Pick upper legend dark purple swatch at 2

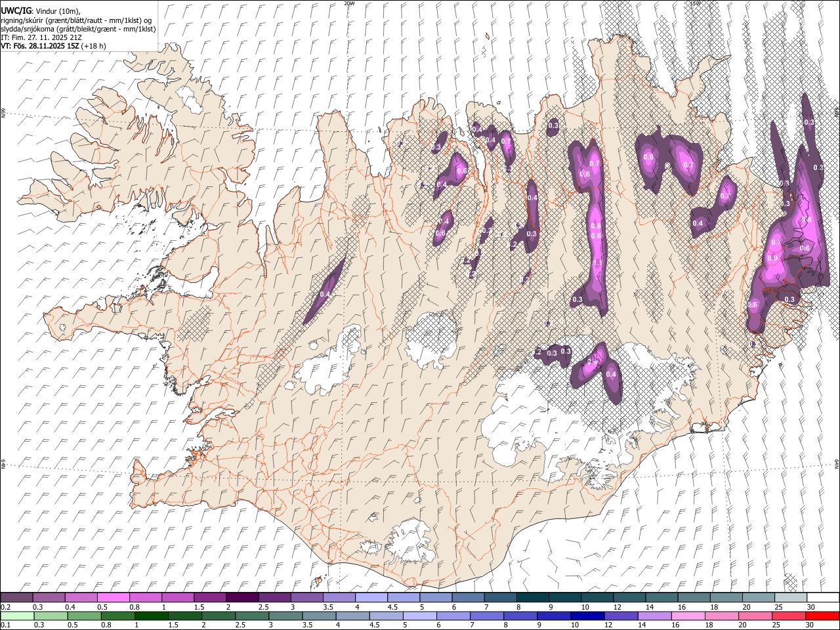241,598
